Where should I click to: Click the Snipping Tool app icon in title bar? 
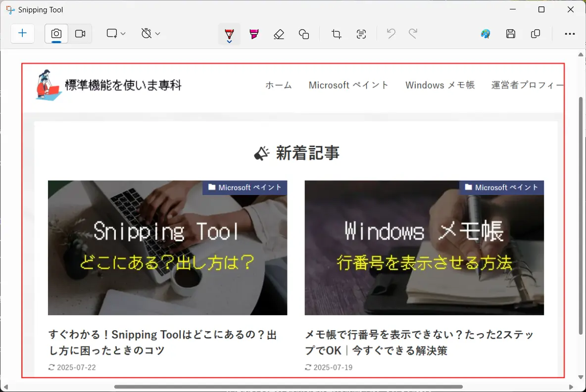tap(10, 10)
